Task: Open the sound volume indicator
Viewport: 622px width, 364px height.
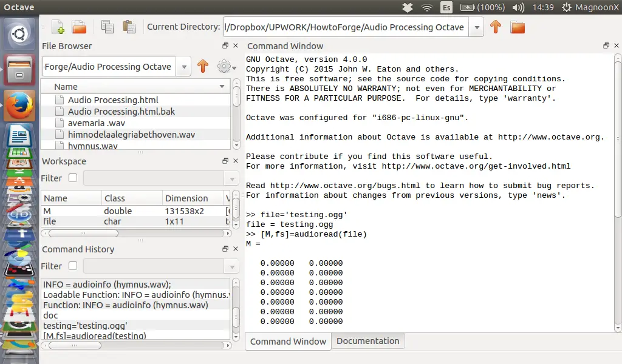Action: 518,7
